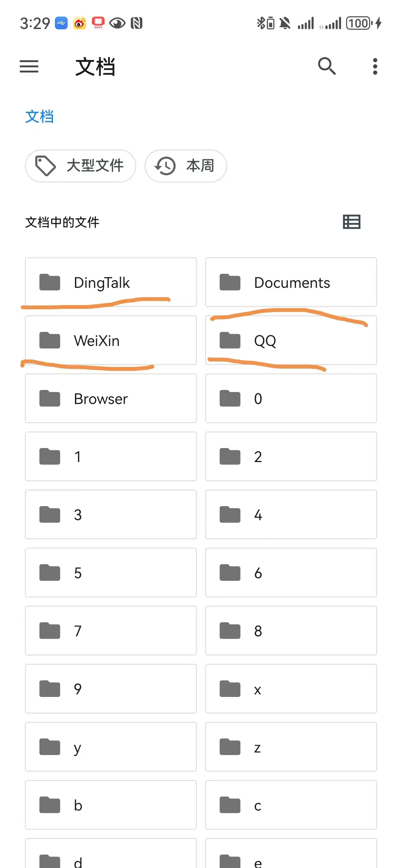Tap the battery indicator in status bar
Viewport: 402px width, 868px height.
tap(359, 23)
